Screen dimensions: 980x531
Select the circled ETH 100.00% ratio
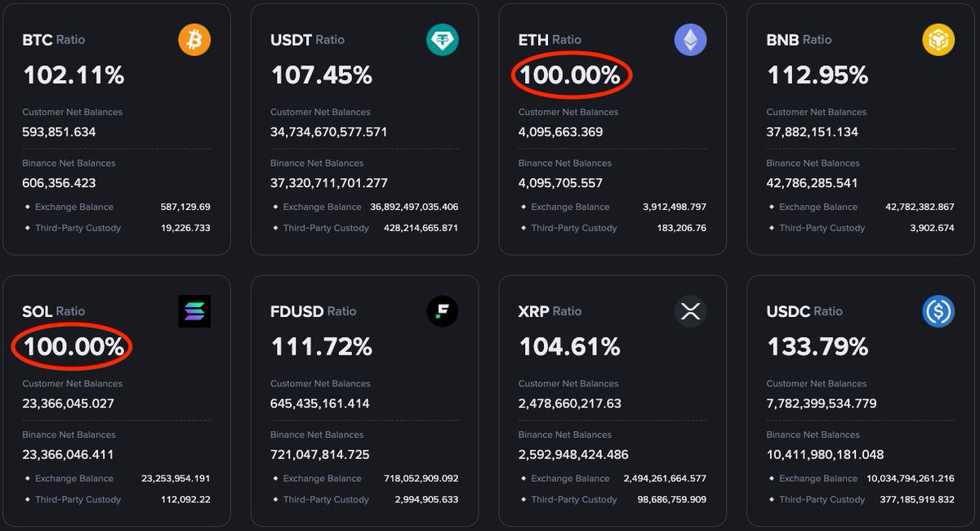(x=570, y=76)
